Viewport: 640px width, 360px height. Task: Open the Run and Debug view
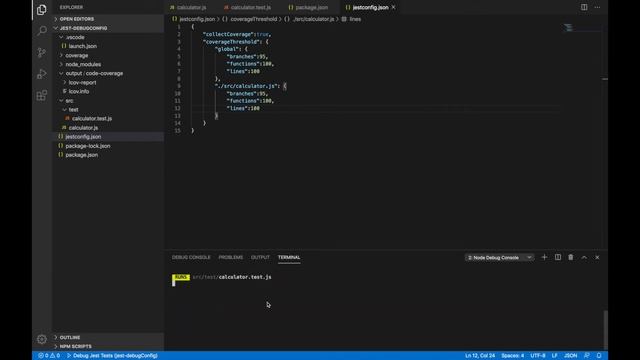pos(42,74)
